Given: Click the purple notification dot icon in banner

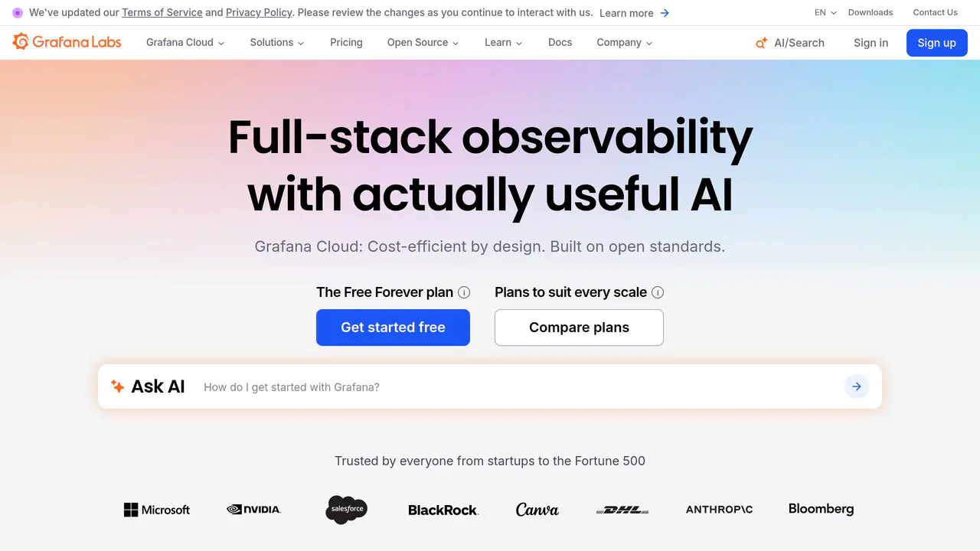Looking at the screenshot, I should point(18,13).
